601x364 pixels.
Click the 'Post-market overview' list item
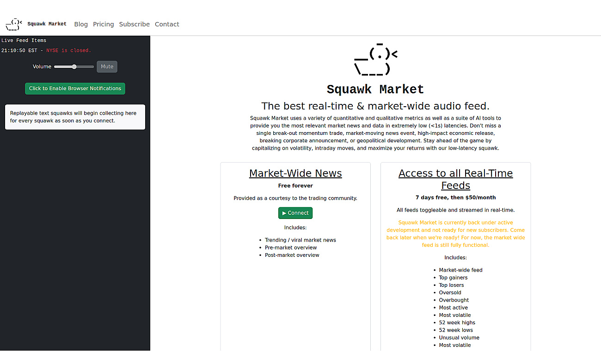point(292,255)
